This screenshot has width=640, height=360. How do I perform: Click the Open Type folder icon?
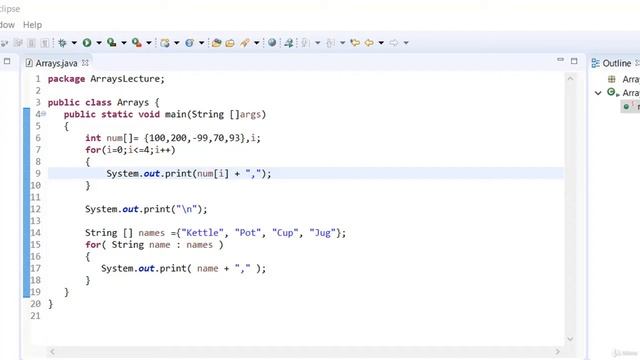[216, 42]
